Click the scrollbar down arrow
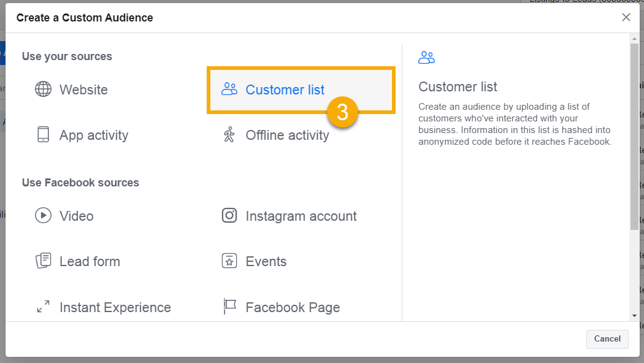 click(635, 316)
